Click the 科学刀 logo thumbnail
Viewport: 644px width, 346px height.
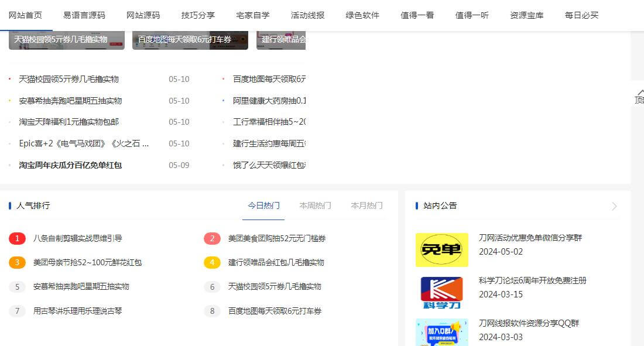tap(442, 293)
